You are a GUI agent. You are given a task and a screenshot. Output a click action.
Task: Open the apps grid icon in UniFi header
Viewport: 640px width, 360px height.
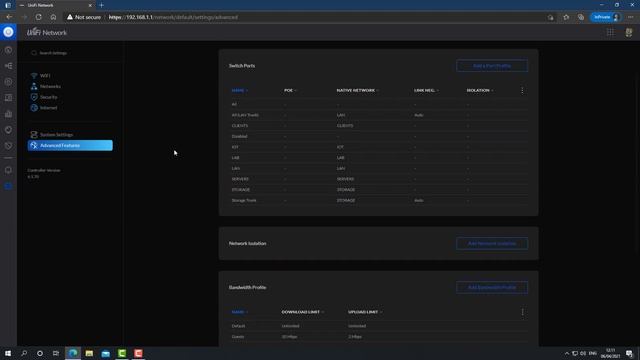(x=610, y=32)
